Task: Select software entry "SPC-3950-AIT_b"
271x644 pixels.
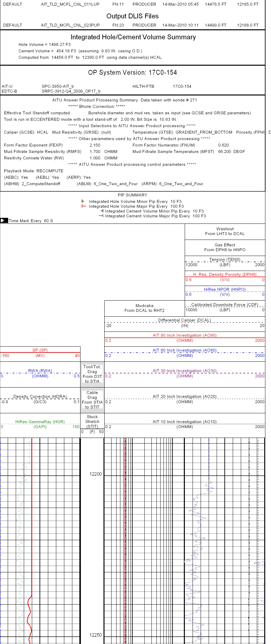Action: (58, 86)
